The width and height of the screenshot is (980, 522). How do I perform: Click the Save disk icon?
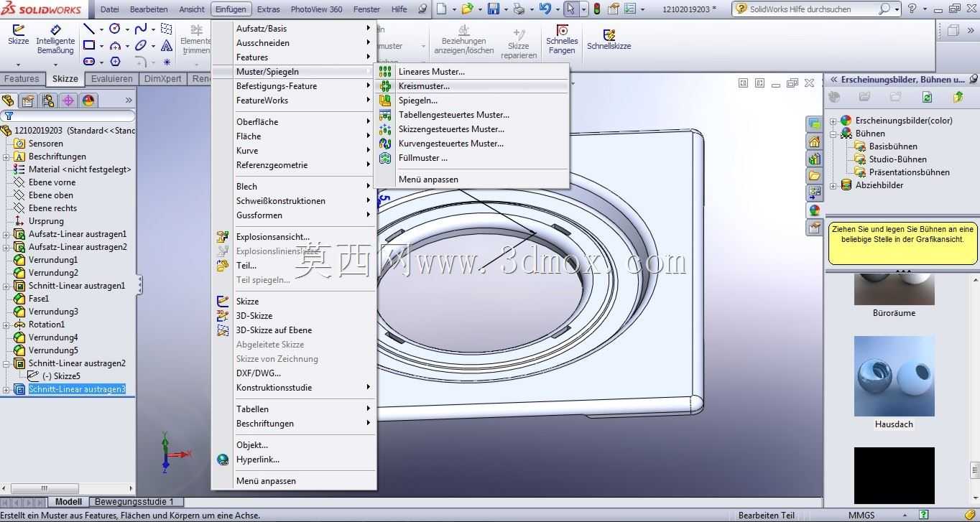point(493,9)
